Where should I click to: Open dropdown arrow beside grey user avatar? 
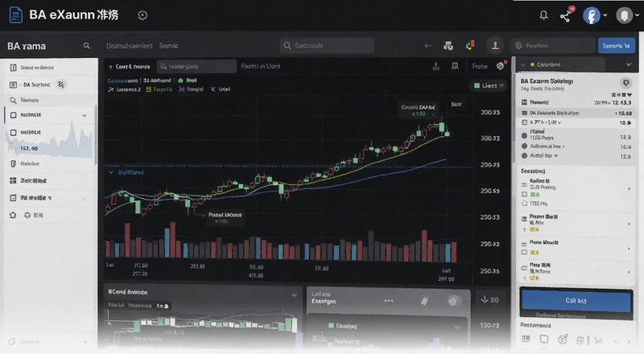click(637, 15)
